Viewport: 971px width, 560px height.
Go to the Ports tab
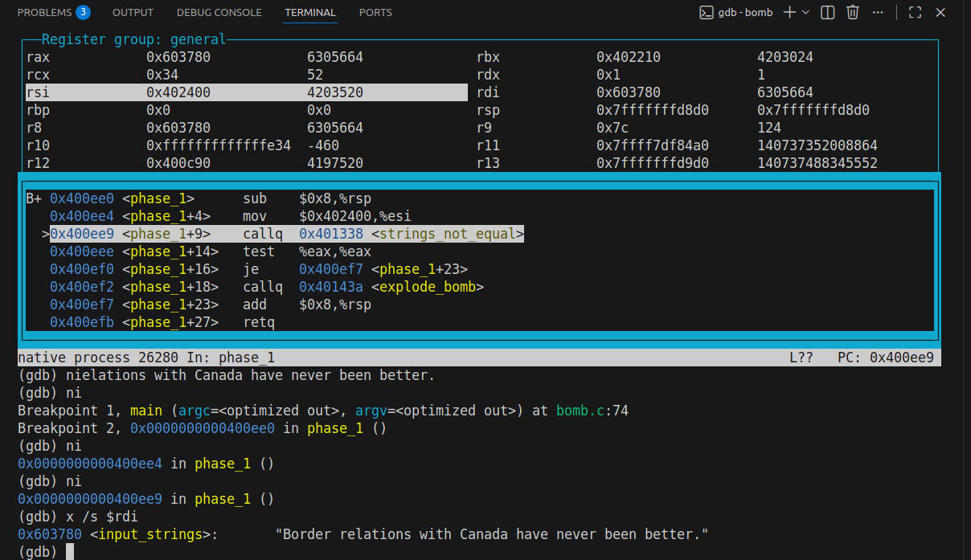pyautogui.click(x=375, y=12)
